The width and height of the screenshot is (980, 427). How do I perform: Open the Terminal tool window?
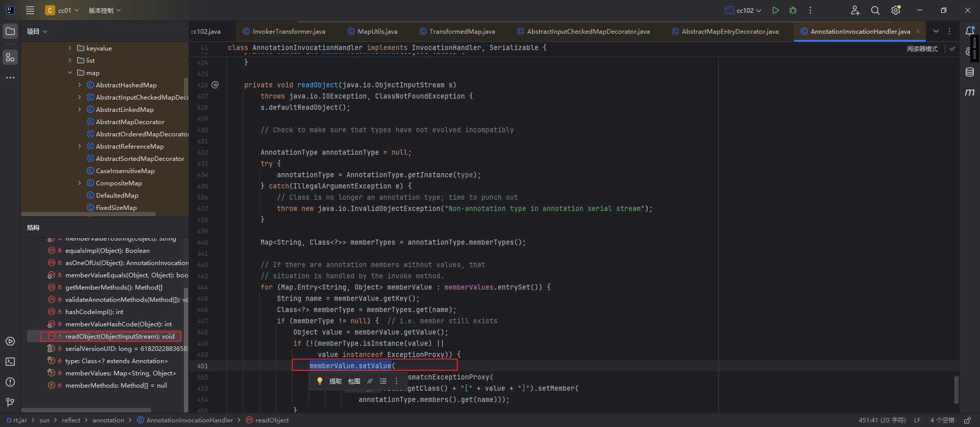coord(10,362)
